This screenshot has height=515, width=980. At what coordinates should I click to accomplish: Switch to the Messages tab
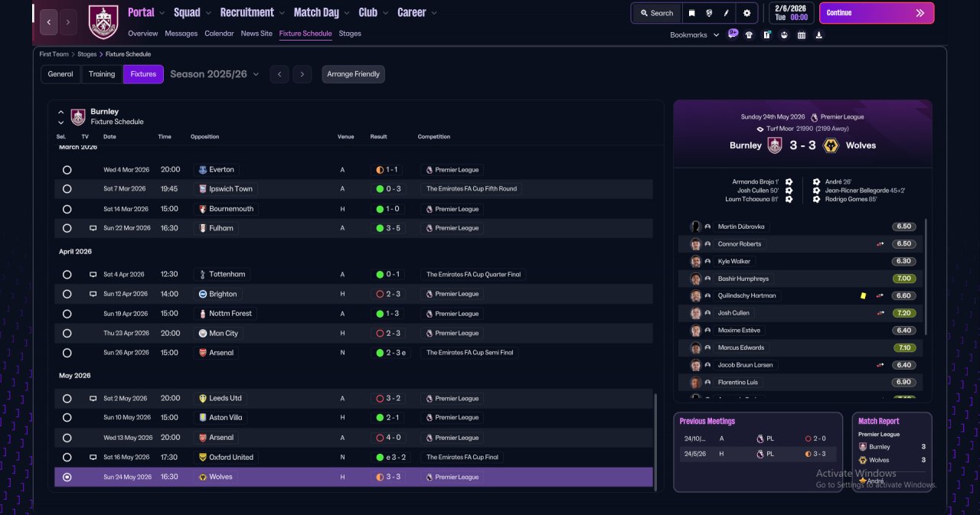[x=181, y=34]
